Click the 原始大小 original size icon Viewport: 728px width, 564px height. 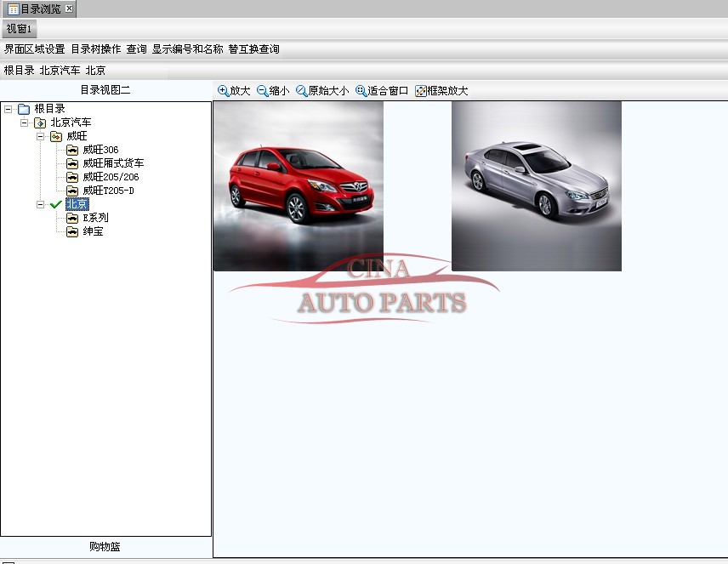click(x=302, y=91)
